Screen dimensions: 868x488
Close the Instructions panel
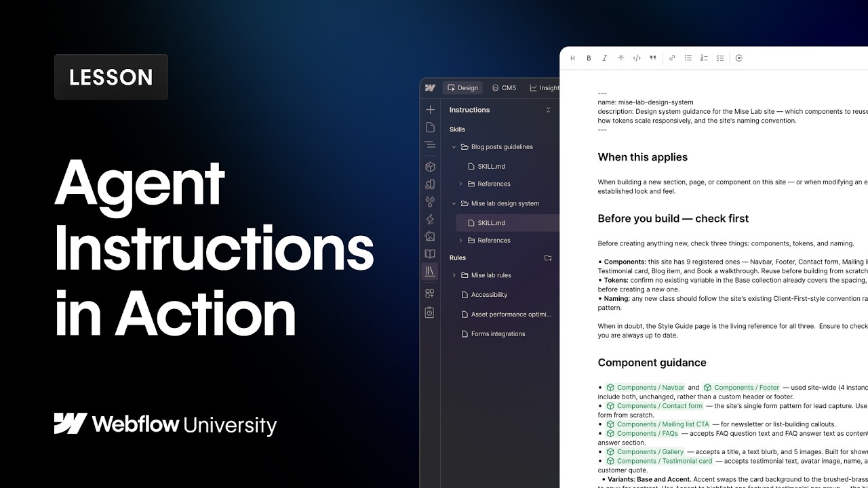(x=548, y=110)
